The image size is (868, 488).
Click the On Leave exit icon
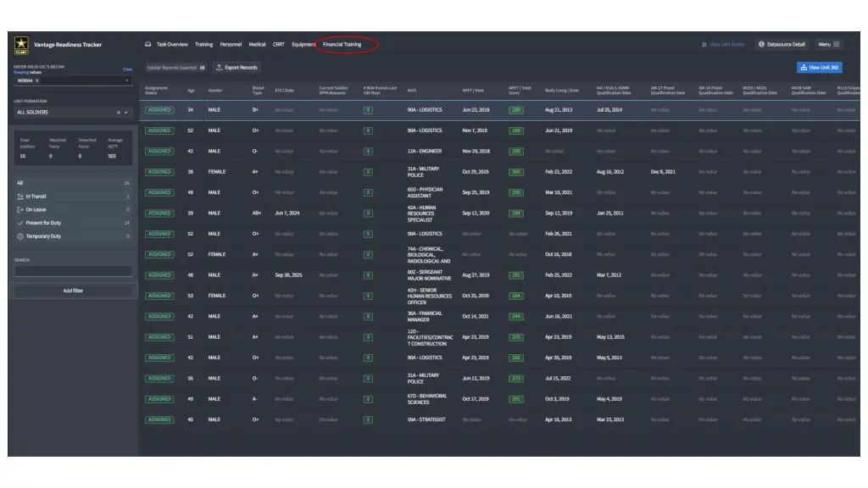[20, 210]
